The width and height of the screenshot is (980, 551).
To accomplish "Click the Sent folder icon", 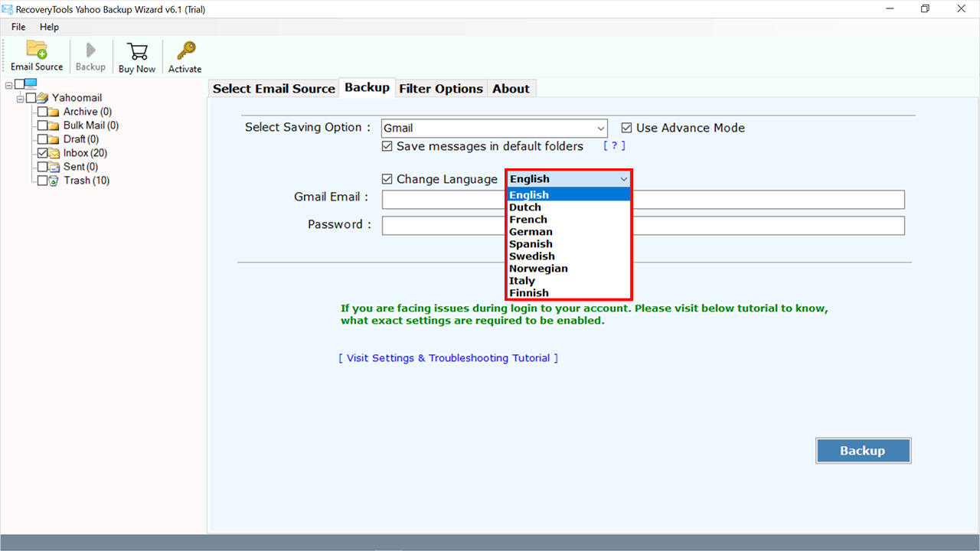I will tap(54, 167).
